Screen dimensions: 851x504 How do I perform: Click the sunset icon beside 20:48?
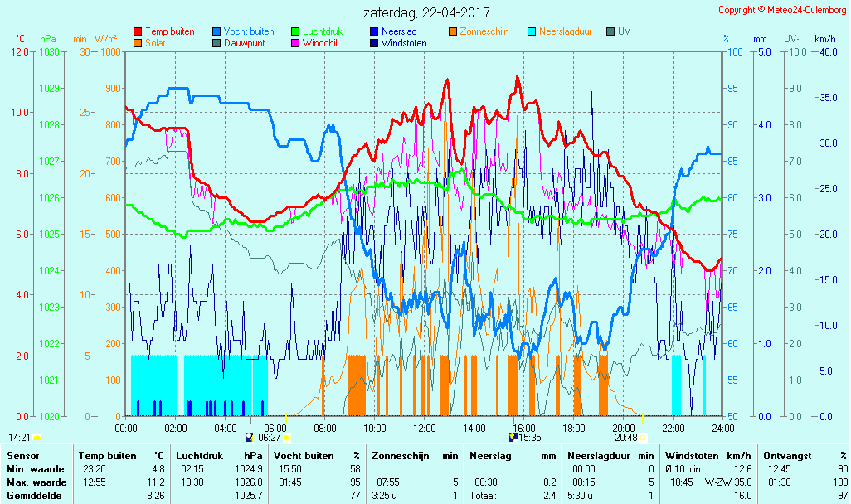[x=643, y=437]
